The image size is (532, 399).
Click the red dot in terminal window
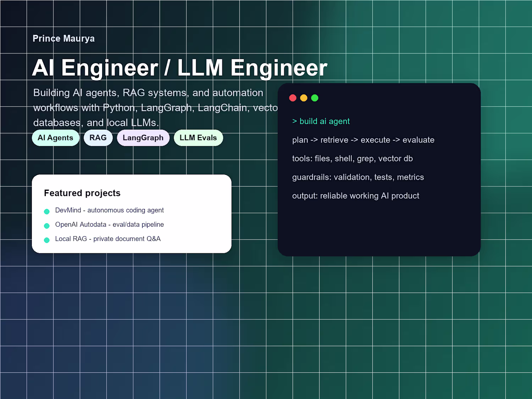click(293, 98)
